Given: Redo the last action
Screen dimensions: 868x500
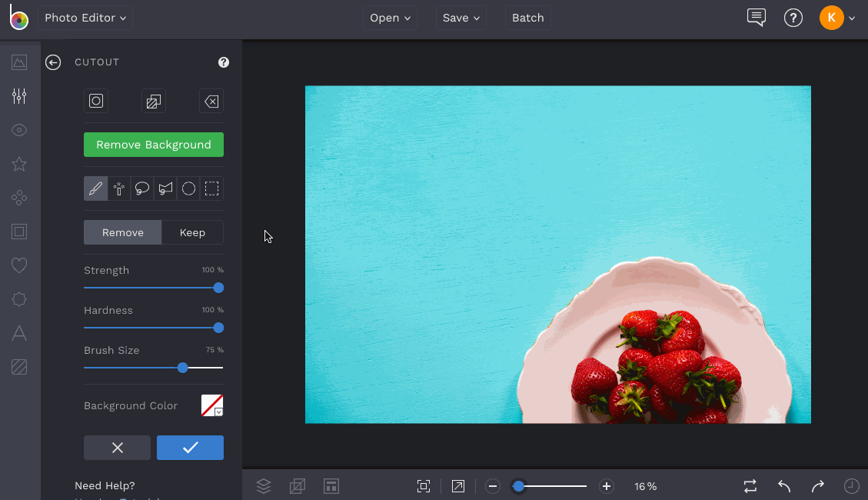Looking at the screenshot, I should coord(817,486).
